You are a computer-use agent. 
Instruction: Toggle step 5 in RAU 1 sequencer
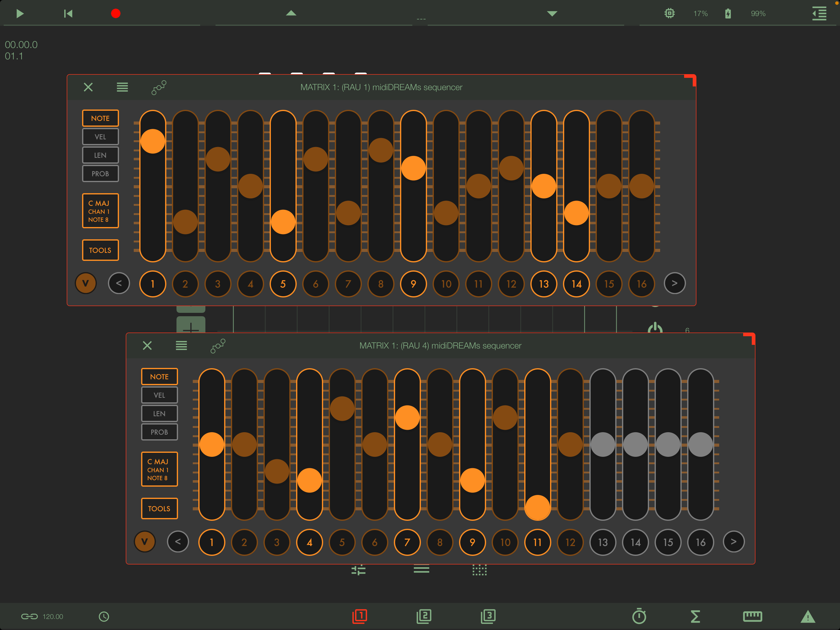[x=283, y=284]
